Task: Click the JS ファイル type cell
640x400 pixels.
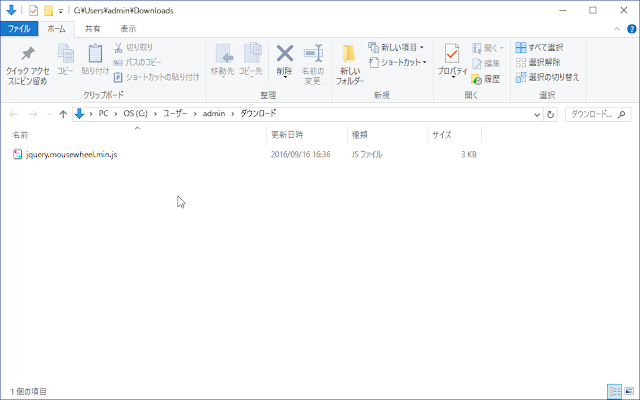Action: point(367,154)
